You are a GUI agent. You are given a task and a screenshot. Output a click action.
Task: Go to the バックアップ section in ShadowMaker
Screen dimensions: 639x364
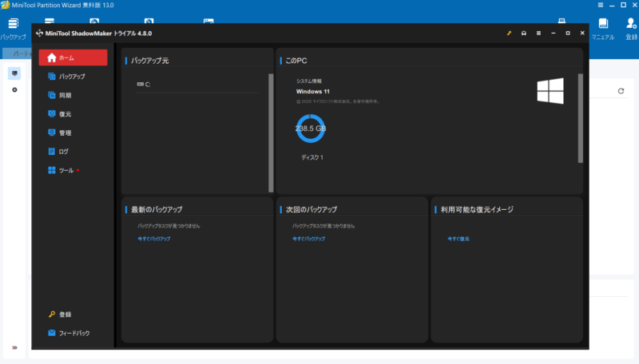coord(72,77)
